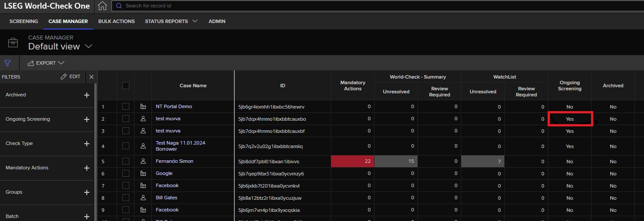
Task: Click the organisation icon for NT Portal Demo
Action: tap(143, 106)
